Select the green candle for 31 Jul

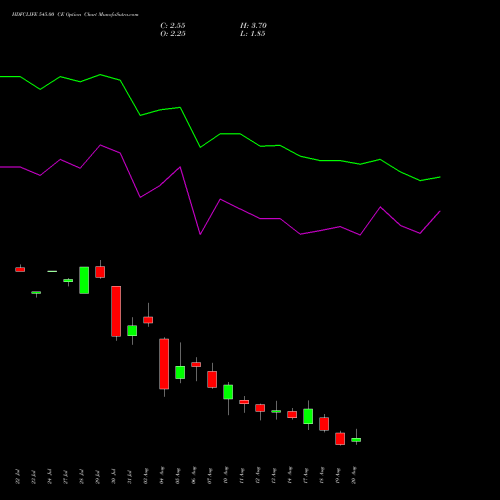point(132,331)
